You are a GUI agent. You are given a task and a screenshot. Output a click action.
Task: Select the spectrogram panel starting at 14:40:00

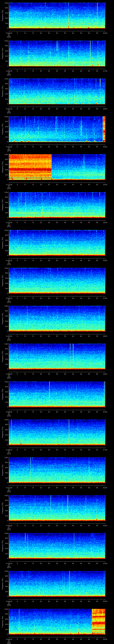[x=57, y=432]
